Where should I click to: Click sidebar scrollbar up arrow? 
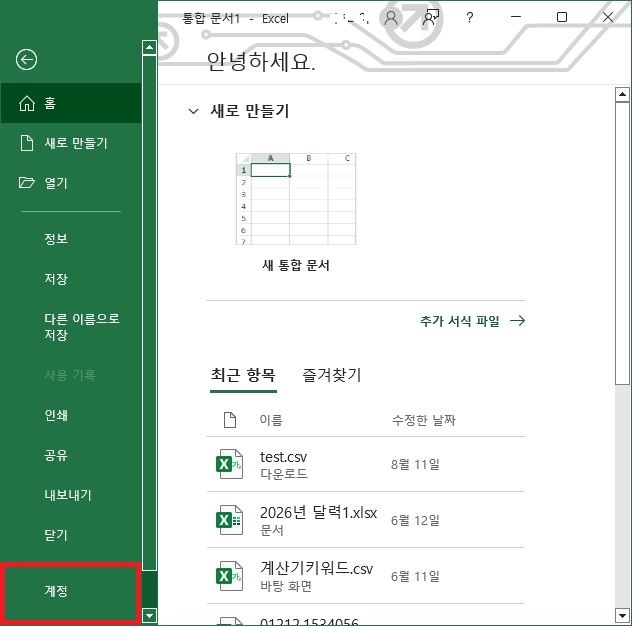click(150, 48)
